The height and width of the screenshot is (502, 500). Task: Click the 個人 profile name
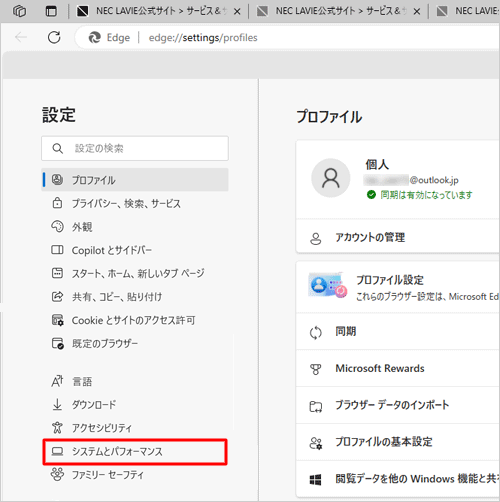point(377,164)
